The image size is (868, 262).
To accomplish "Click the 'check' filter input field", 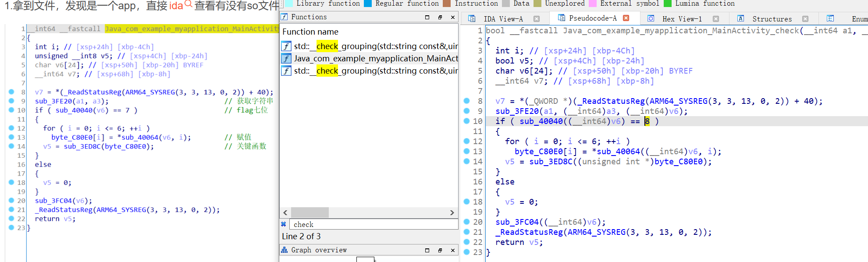I will coord(373,224).
